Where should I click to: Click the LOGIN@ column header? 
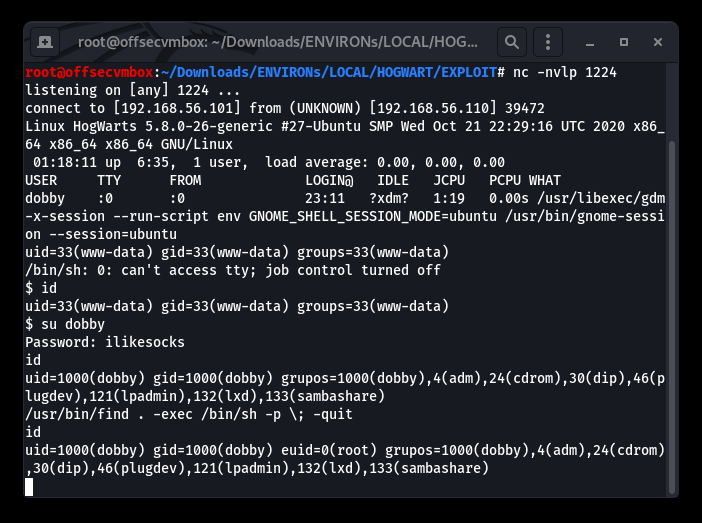pos(330,180)
